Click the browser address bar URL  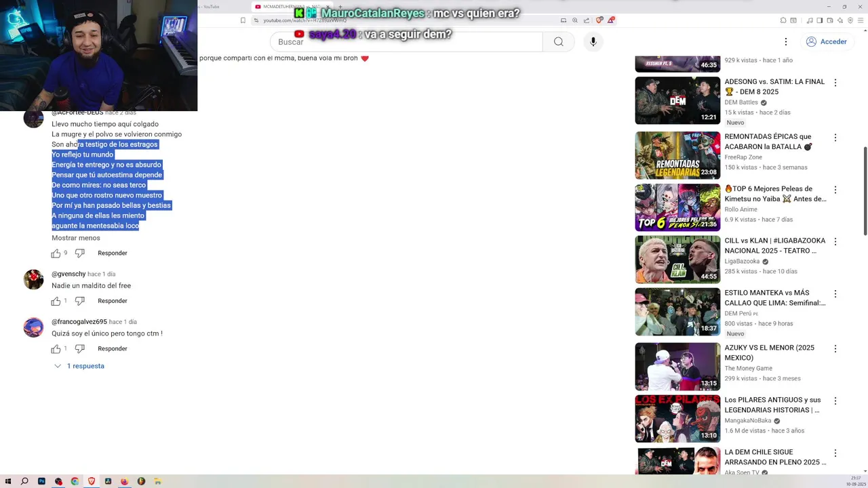pos(304,20)
